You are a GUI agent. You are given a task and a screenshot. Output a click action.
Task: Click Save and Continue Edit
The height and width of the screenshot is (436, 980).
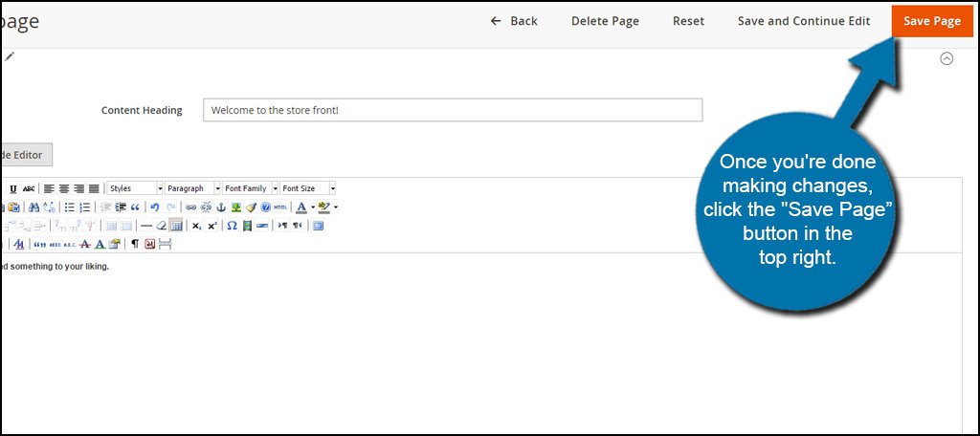804,21
